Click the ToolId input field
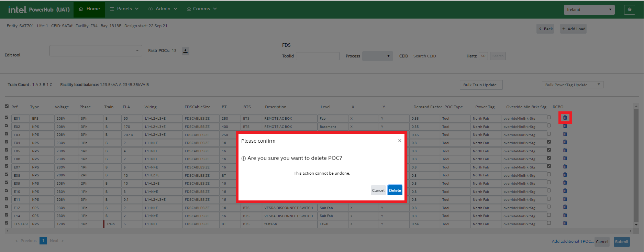This screenshot has height=252, width=644. tap(318, 56)
